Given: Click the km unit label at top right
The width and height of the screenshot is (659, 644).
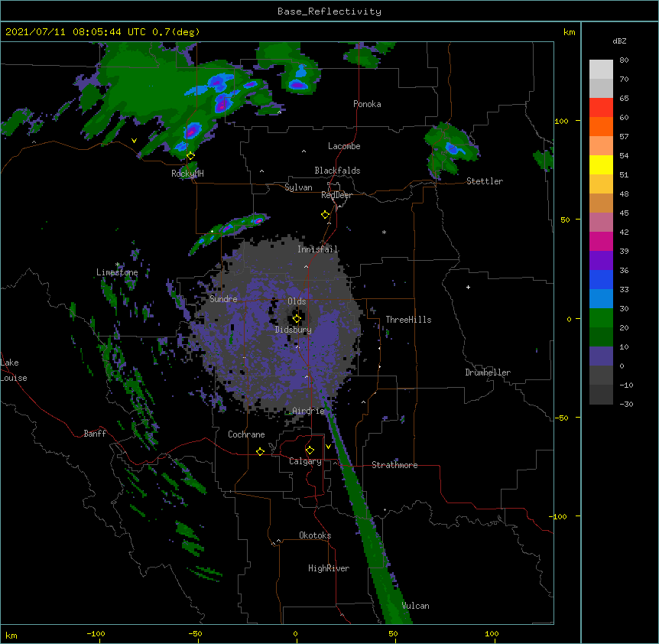Looking at the screenshot, I should click(x=569, y=32).
